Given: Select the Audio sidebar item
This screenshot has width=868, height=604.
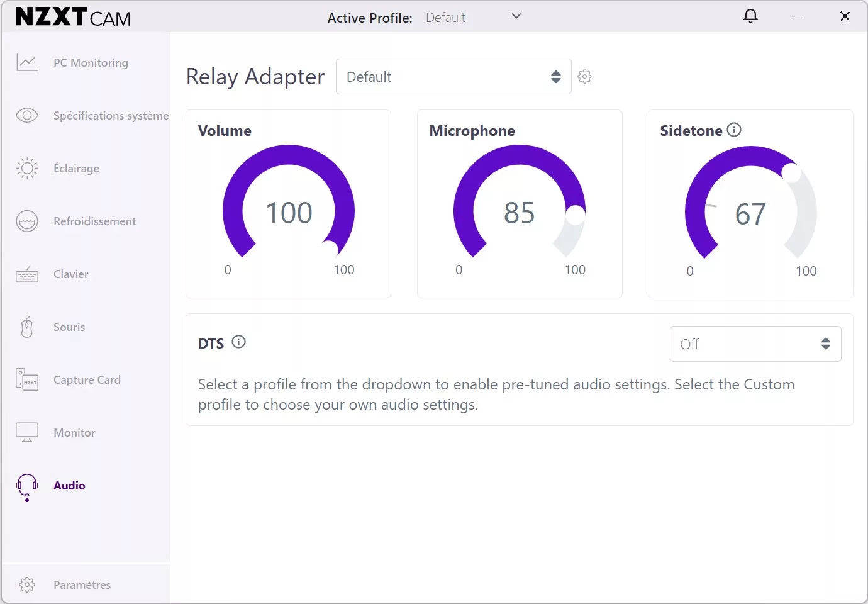Looking at the screenshot, I should tap(69, 486).
